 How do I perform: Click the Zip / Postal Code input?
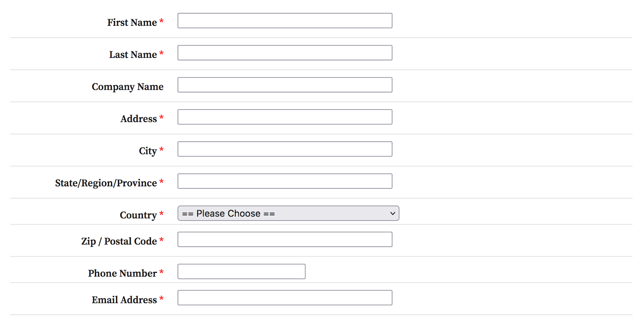click(x=285, y=239)
